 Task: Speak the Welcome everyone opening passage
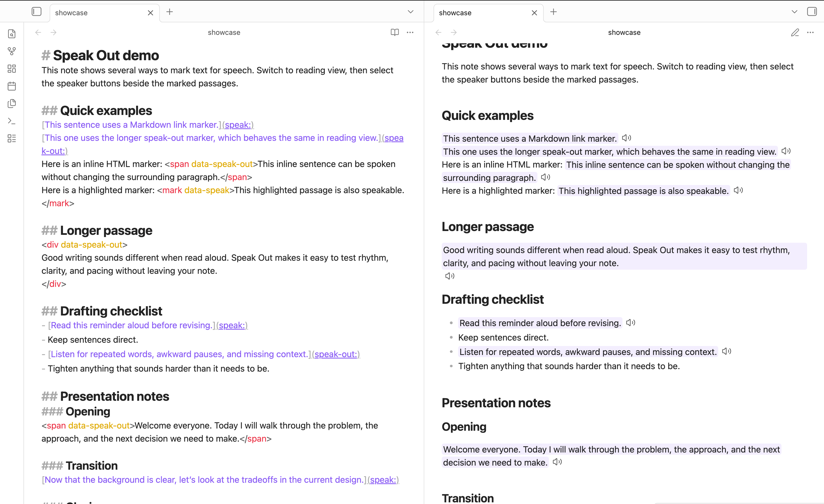coord(557,462)
